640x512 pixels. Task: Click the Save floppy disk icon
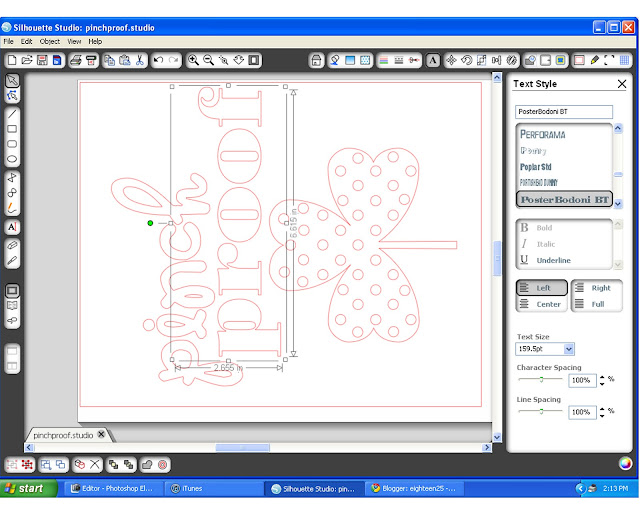(42, 60)
